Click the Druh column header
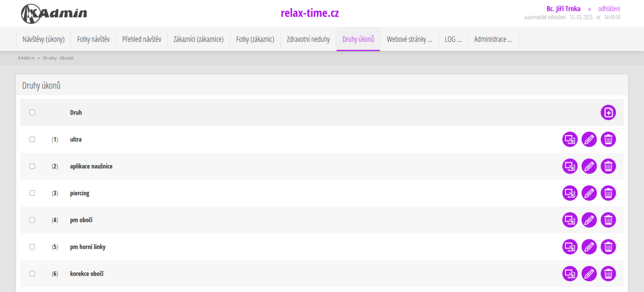Screen dimensions: 644x292 76,112
